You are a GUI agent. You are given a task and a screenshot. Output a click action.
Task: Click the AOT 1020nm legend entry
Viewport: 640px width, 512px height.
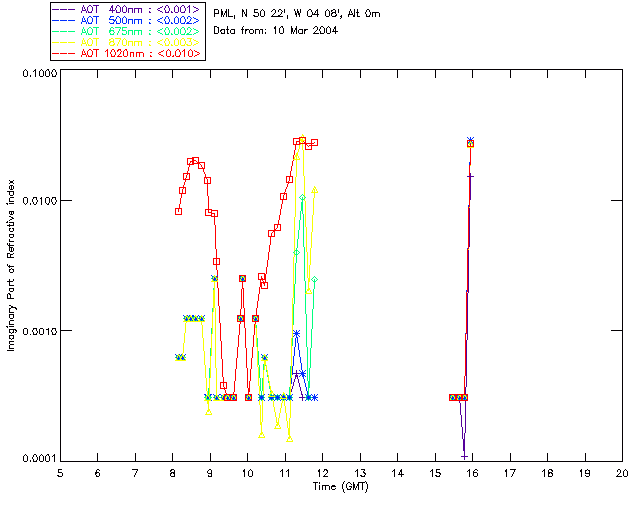click(127, 53)
